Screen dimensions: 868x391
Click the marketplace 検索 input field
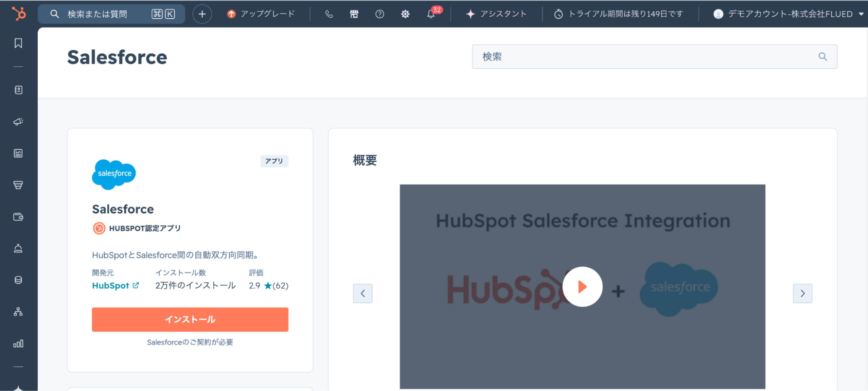click(654, 56)
